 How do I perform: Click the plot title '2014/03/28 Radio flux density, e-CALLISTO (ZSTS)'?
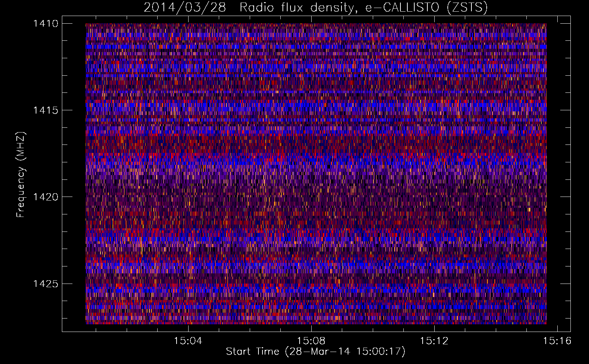tap(316, 7)
